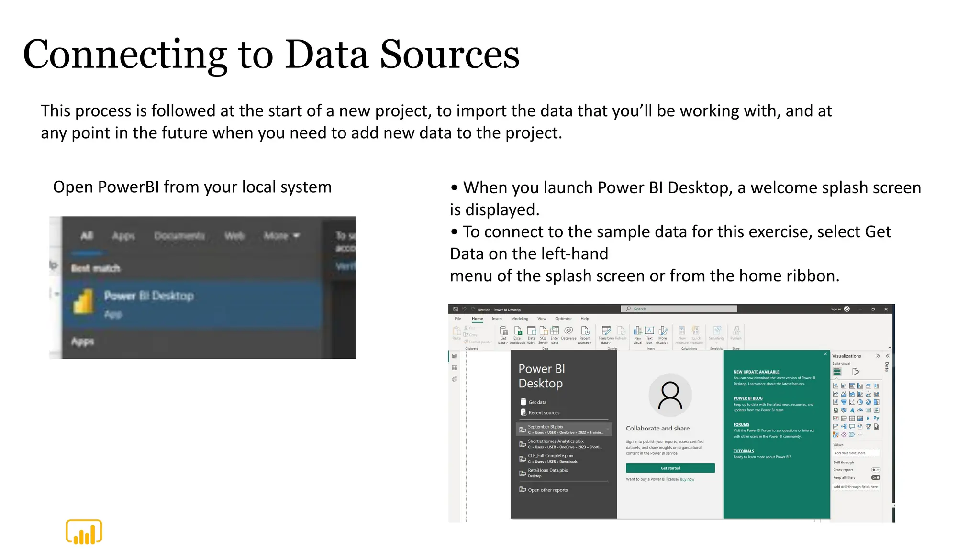This screenshot has height=551, width=980.
Task: Click the Buy now link
Action: (687, 479)
